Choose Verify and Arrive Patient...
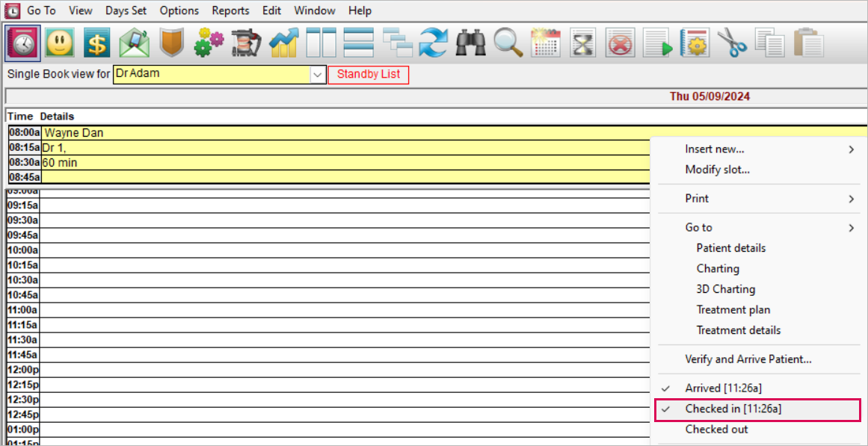 [x=748, y=359]
